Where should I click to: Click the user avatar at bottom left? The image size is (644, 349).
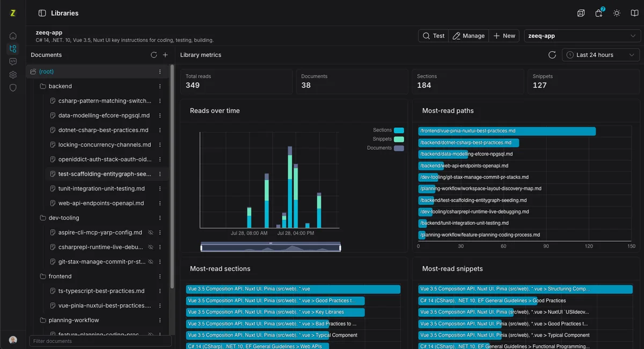[x=13, y=340]
